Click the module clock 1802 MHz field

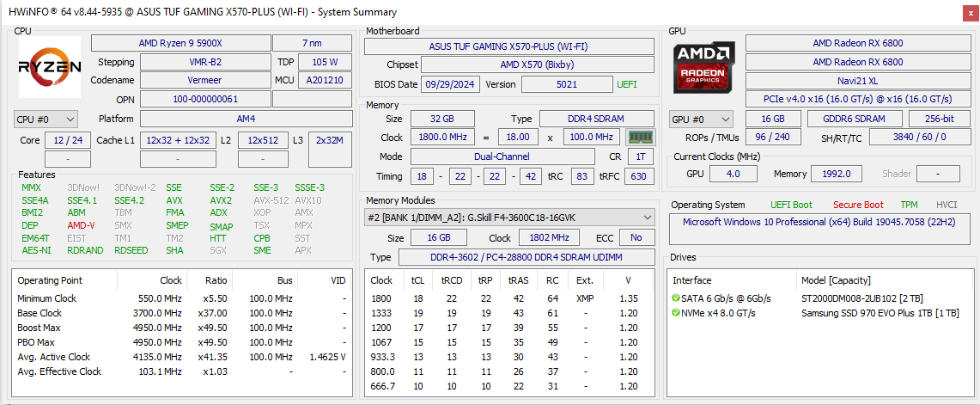550,238
